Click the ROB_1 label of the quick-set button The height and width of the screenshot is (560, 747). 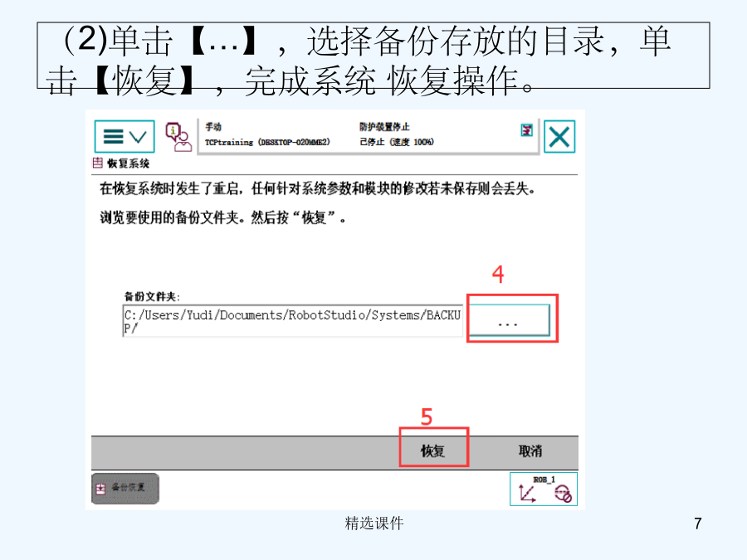544,480
